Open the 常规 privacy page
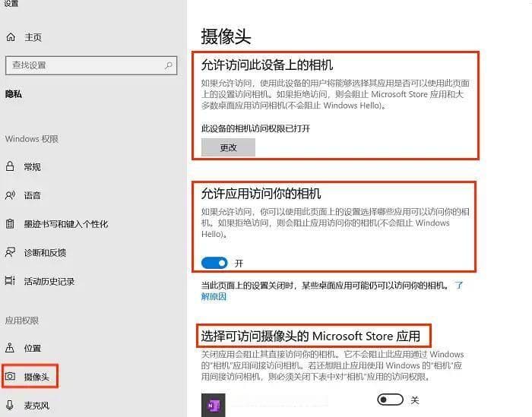 pyautogui.click(x=32, y=166)
